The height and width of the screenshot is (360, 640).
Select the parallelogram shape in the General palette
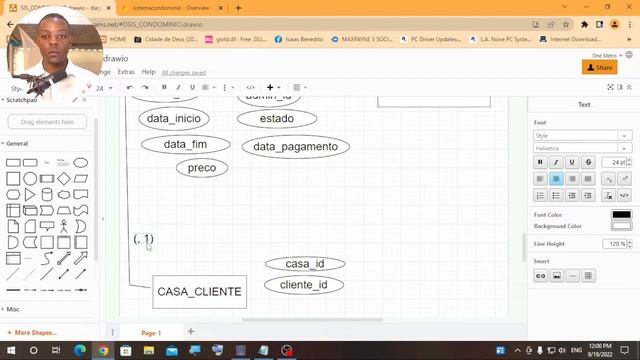pos(80,178)
